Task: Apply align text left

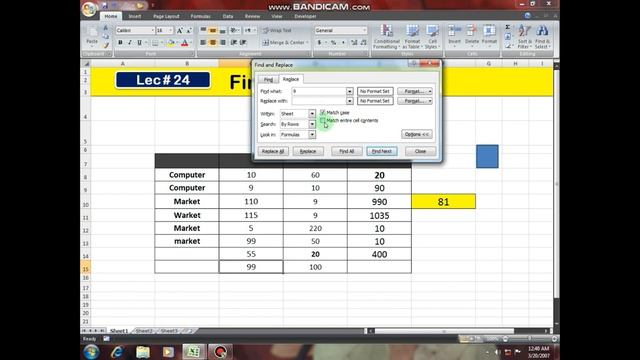Action: coord(203,42)
